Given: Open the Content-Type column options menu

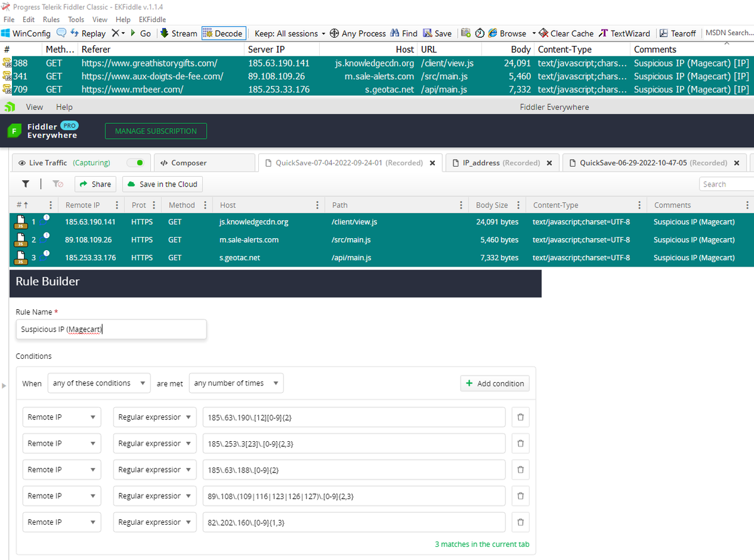Looking at the screenshot, I should point(639,205).
